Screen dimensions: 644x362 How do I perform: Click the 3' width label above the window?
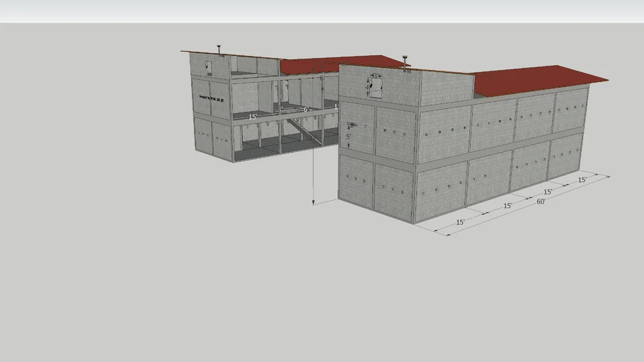(x=376, y=76)
